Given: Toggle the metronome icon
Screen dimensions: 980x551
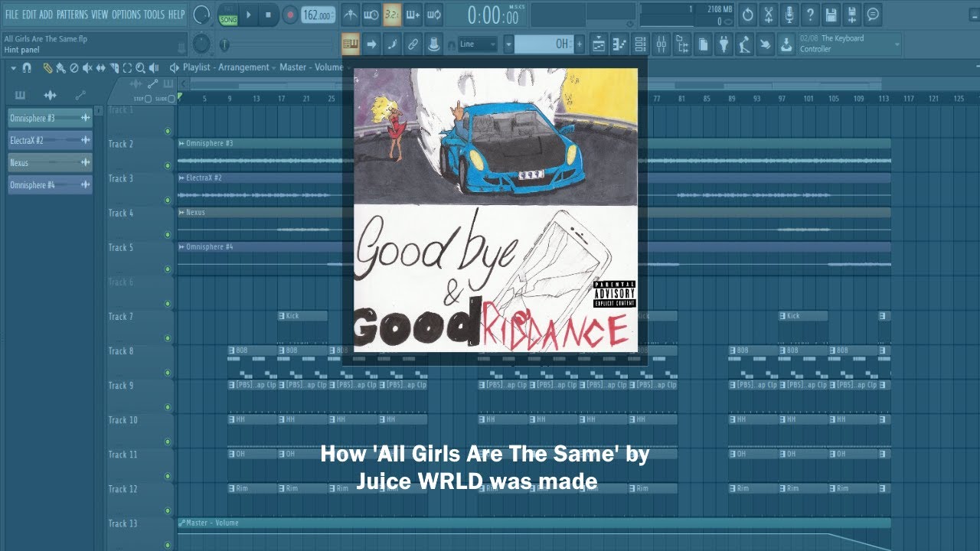Looking at the screenshot, I should [350, 15].
